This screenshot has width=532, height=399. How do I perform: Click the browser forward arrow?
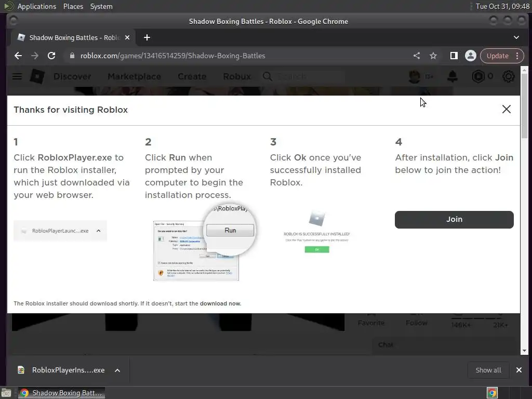pos(35,56)
